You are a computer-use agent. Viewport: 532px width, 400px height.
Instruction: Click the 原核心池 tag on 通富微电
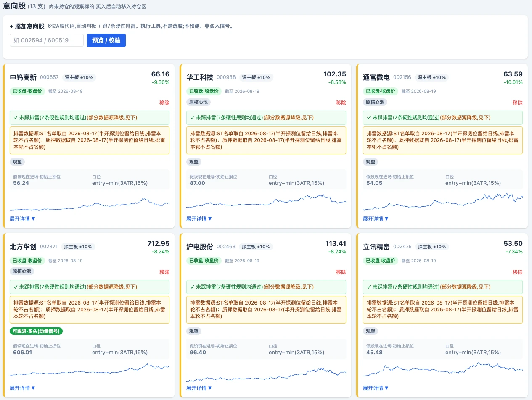375,102
